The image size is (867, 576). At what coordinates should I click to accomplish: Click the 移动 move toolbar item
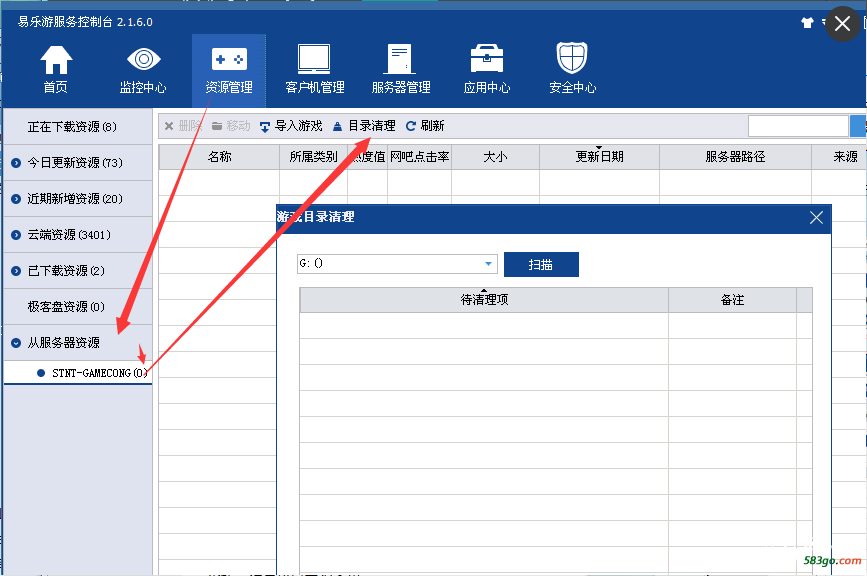[x=231, y=126]
